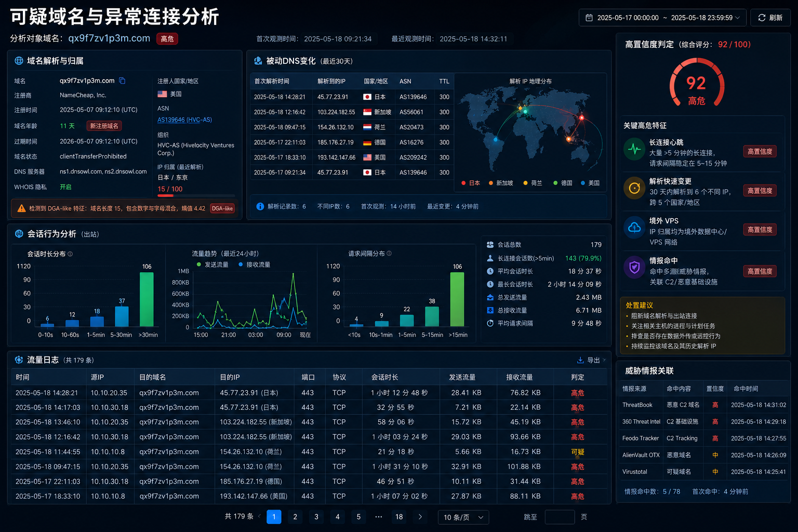The width and height of the screenshot is (798, 532).
Task: Toggle the 新加坡 legend on the map
Action: coord(501,183)
